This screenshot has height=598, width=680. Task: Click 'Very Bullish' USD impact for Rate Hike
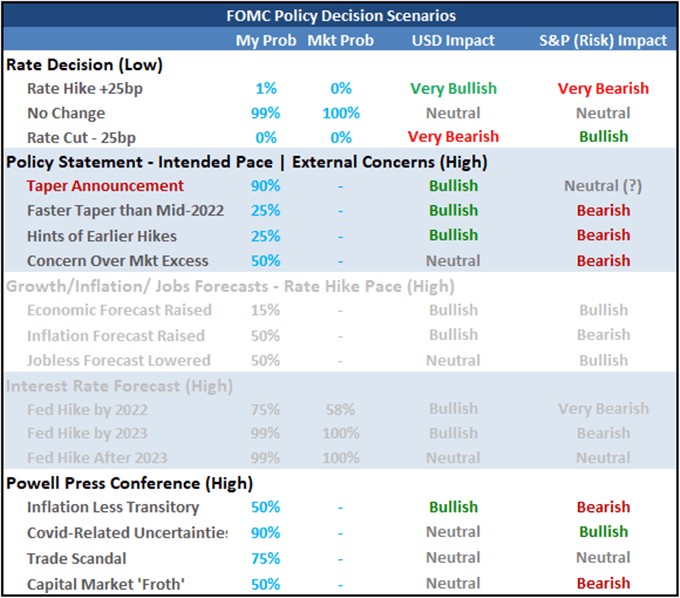point(453,89)
